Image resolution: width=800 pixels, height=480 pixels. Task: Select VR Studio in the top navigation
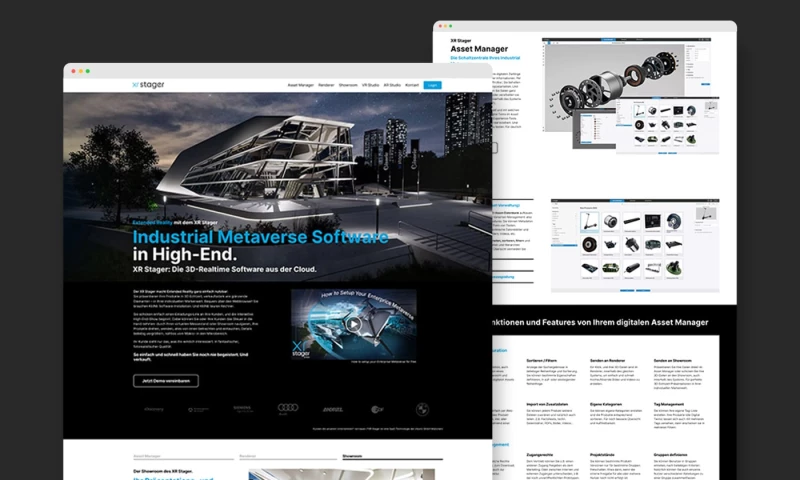click(371, 86)
